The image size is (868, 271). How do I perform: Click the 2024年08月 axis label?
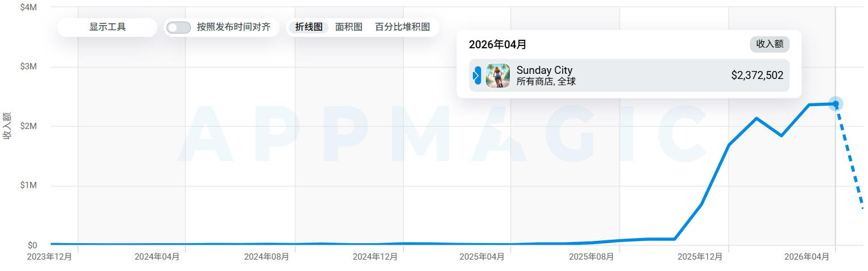[x=267, y=257]
